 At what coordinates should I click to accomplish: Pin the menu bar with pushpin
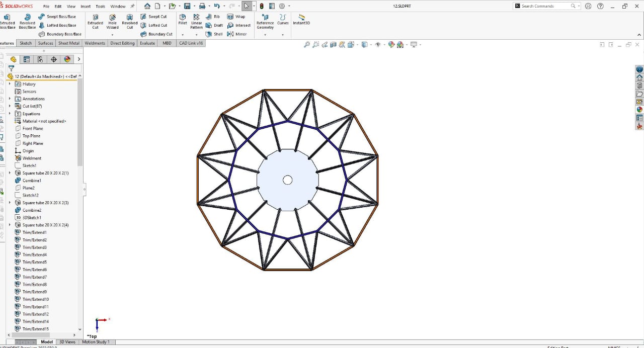tap(132, 6)
